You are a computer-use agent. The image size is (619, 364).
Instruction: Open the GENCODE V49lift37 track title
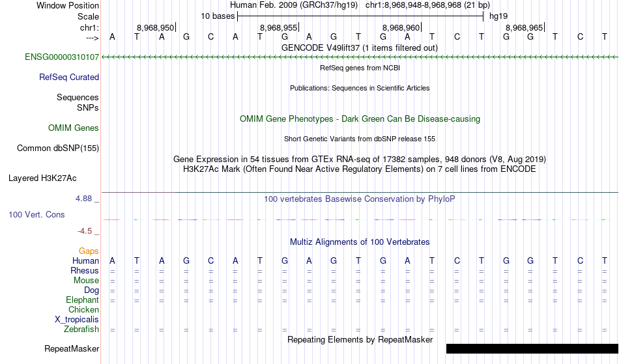pyautogui.click(x=360, y=48)
